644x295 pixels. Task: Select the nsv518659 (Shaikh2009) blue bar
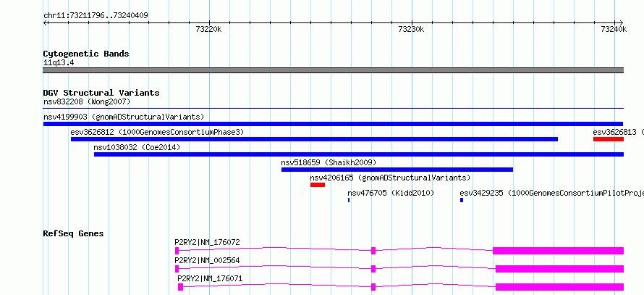click(x=397, y=170)
